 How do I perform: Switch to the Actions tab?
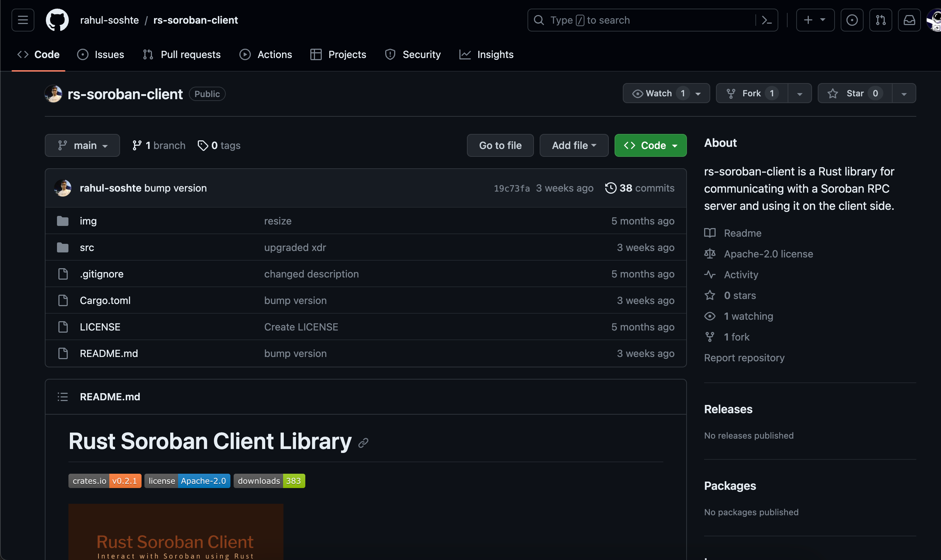[266, 54]
